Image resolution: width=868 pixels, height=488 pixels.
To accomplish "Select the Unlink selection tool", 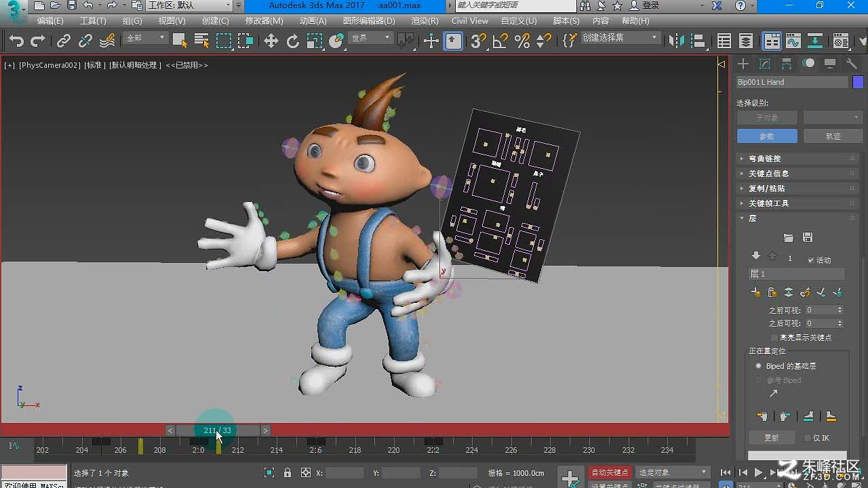I will [85, 41].
